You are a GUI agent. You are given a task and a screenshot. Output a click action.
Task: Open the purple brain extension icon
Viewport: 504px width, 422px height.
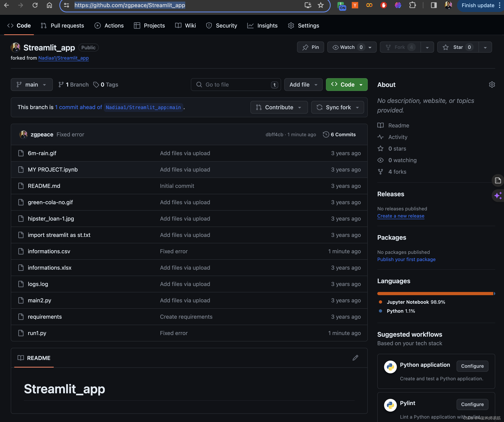pos(398,5)
